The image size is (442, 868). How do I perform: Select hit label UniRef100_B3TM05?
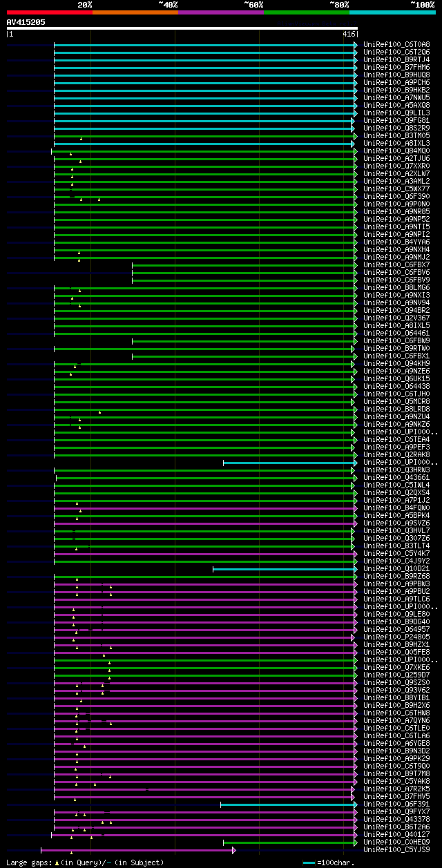pos(396,136)
